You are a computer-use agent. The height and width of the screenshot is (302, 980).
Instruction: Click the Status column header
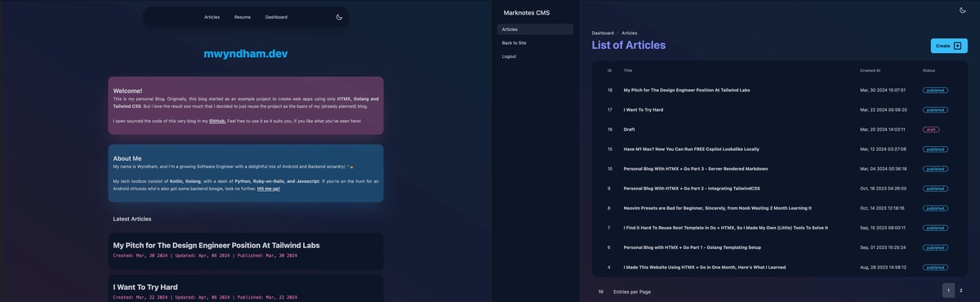click(x=929, y=71)
